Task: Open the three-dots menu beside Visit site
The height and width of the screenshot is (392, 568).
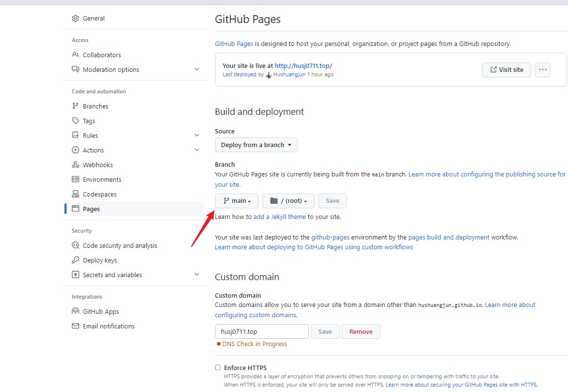Action: [542, 69]
